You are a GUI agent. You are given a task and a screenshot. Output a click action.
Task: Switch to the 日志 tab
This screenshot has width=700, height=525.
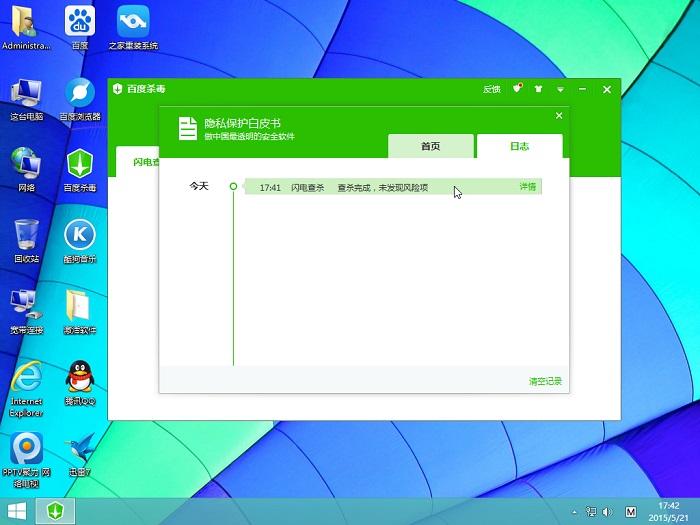pos(520,146)
